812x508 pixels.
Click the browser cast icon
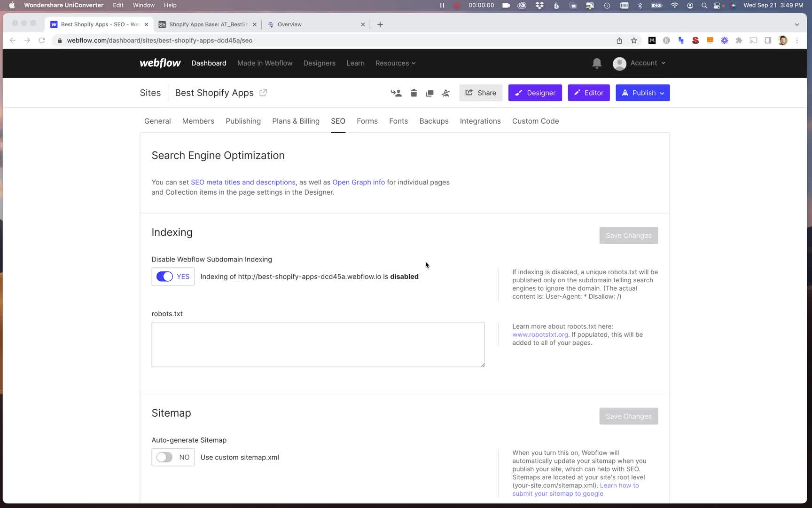tap(754, 40)
